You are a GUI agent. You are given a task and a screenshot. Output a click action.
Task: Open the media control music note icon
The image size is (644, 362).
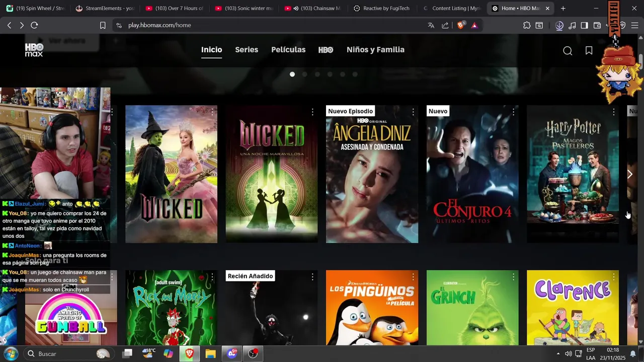(572, 25)
